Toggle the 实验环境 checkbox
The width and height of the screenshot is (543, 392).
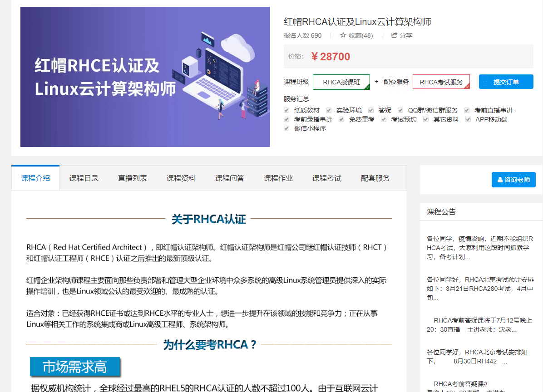(x=329, y=110)
